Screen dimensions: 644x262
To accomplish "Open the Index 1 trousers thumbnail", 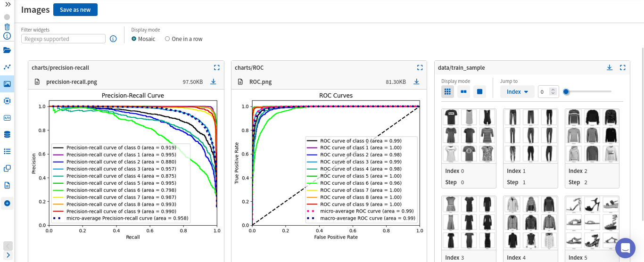I will pos(530,136).
